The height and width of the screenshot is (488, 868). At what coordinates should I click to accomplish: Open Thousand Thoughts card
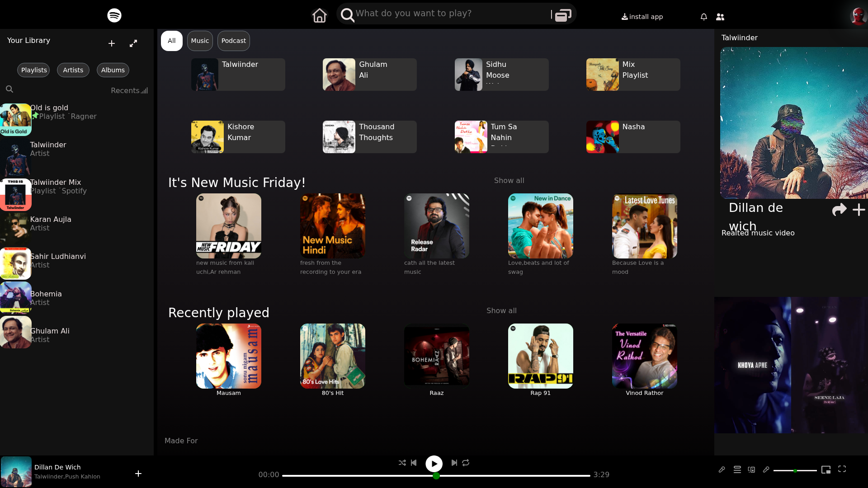click(370, 137)
